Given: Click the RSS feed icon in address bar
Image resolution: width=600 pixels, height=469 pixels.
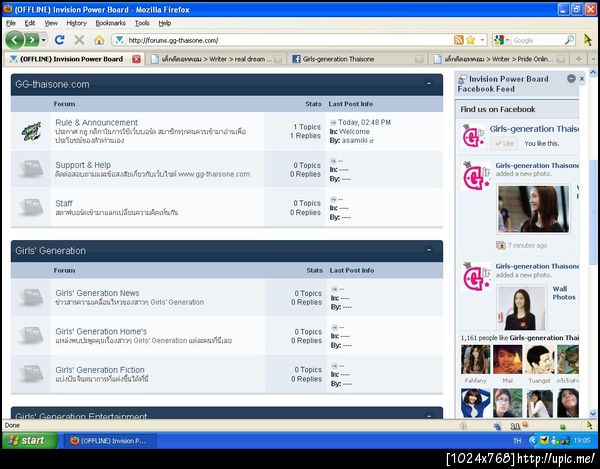Looking at the screenshot, I should click(458, 40).
